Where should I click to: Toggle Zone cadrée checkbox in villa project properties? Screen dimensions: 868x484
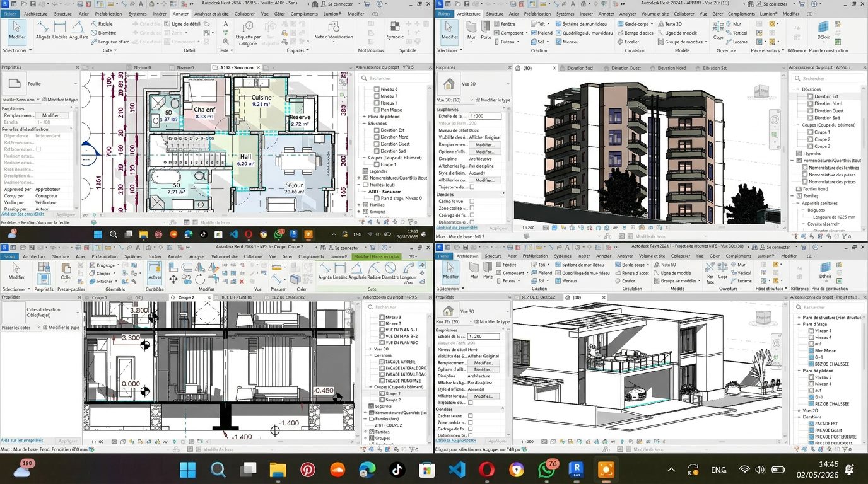[x=471, y=422]
